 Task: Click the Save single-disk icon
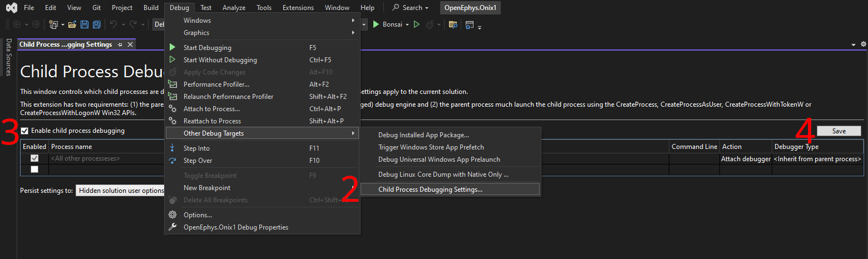[85, 24]
